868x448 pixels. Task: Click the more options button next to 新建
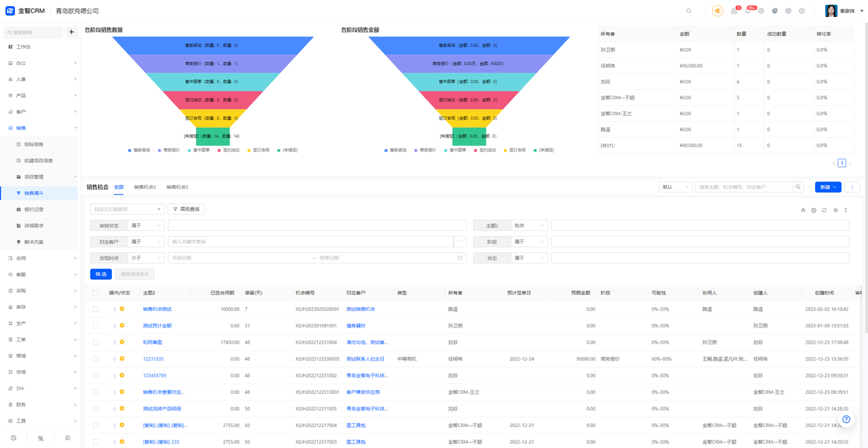[x=852, y=187]
